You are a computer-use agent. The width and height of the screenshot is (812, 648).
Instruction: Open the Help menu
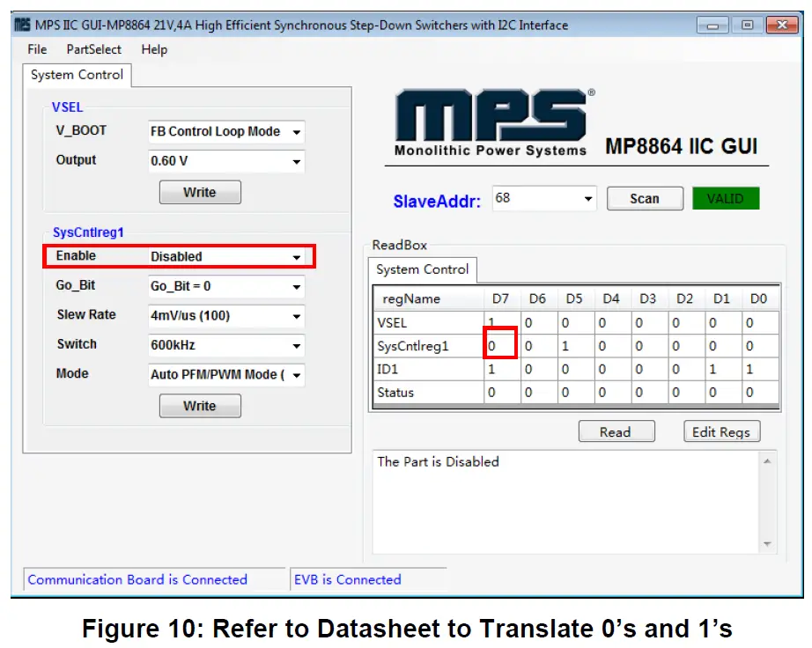[154, 49]
